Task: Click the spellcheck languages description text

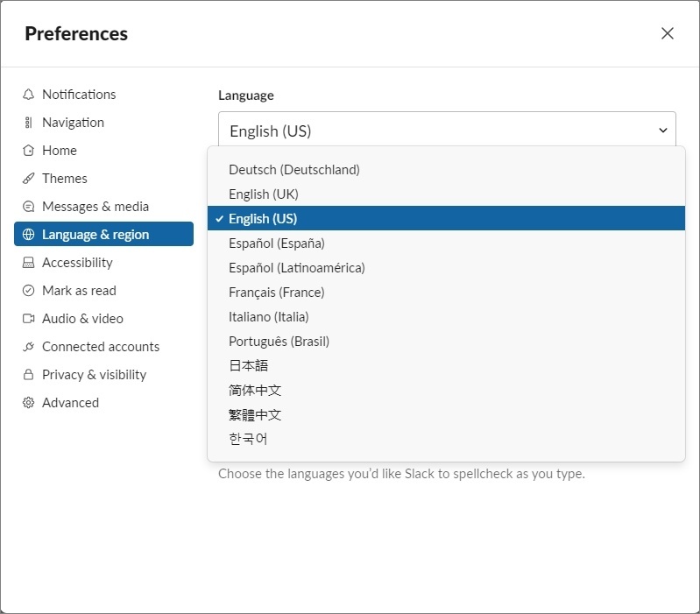Action: (401, 474)
